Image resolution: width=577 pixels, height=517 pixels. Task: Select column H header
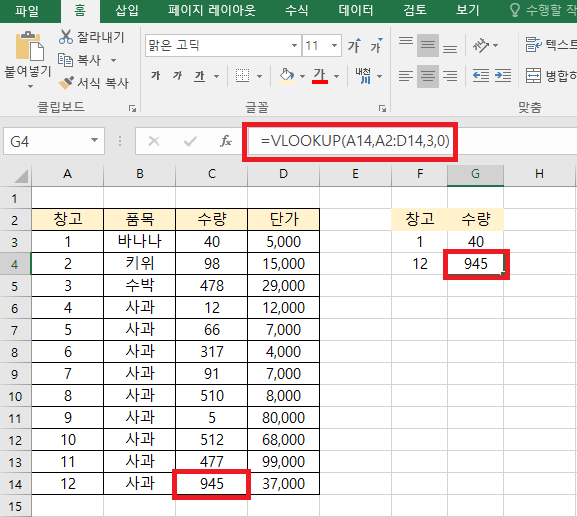pyautogui.click(x=539, y=174)
